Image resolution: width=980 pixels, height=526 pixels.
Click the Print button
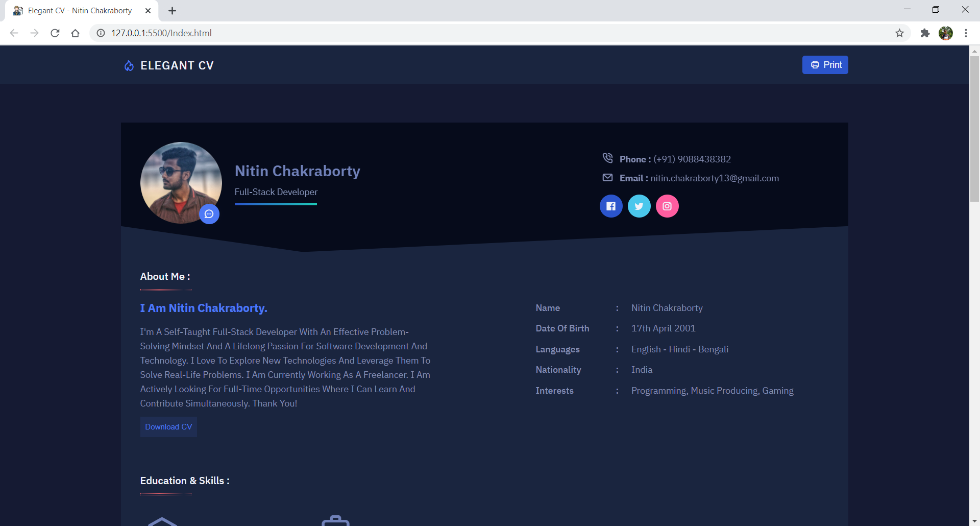tap(825, 65)
